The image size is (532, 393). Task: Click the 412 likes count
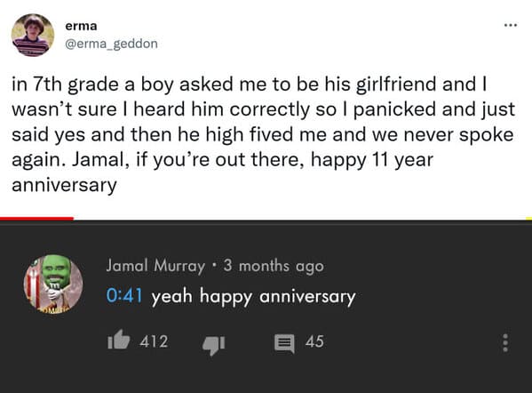click(x=154, y=341)
